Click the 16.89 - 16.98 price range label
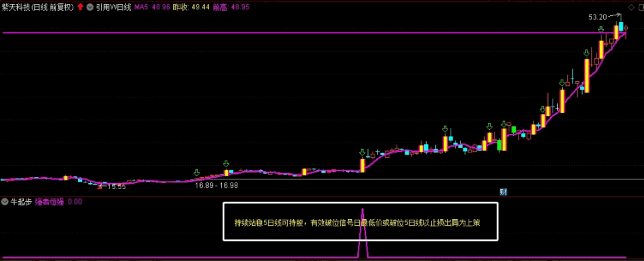This screenshot has height=261, width=644. click(x=216, y=186)
